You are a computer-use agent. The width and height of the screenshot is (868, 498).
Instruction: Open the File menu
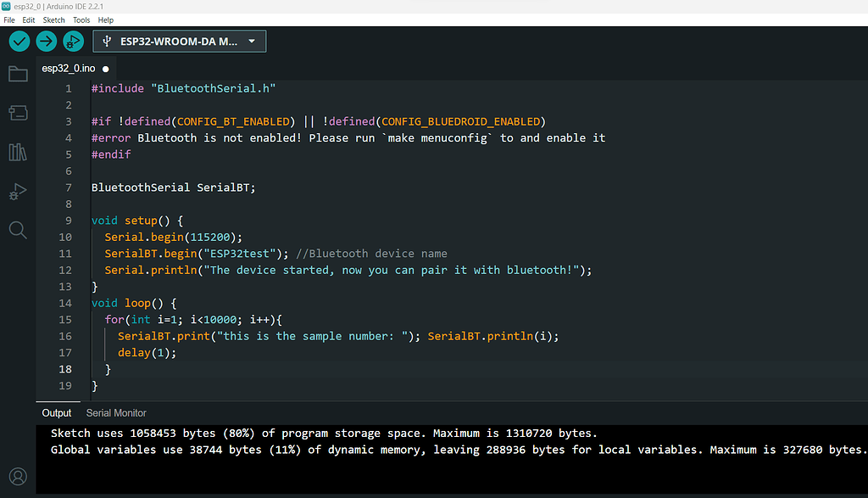[9, 20]
